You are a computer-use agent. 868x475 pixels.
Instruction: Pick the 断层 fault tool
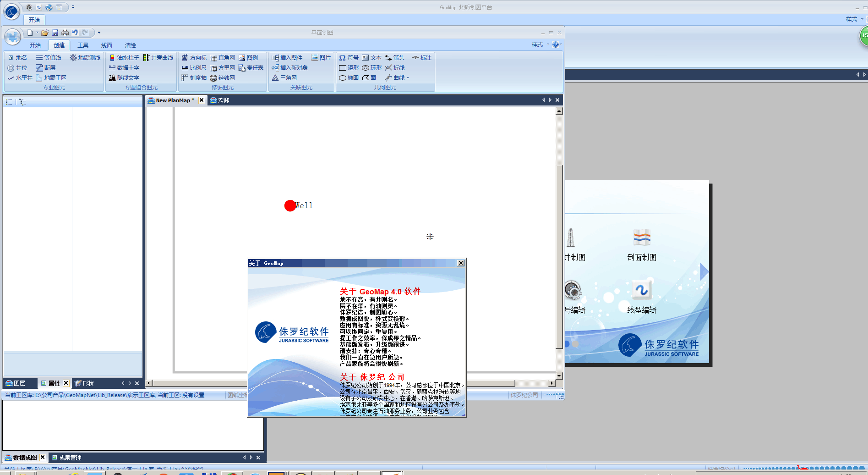(x=46, y=68)
